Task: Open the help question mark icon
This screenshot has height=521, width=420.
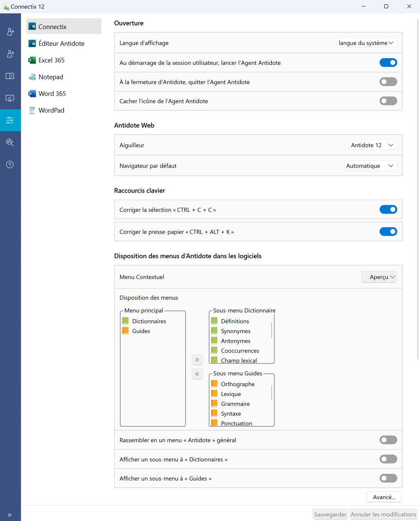Action: point(10,164)
